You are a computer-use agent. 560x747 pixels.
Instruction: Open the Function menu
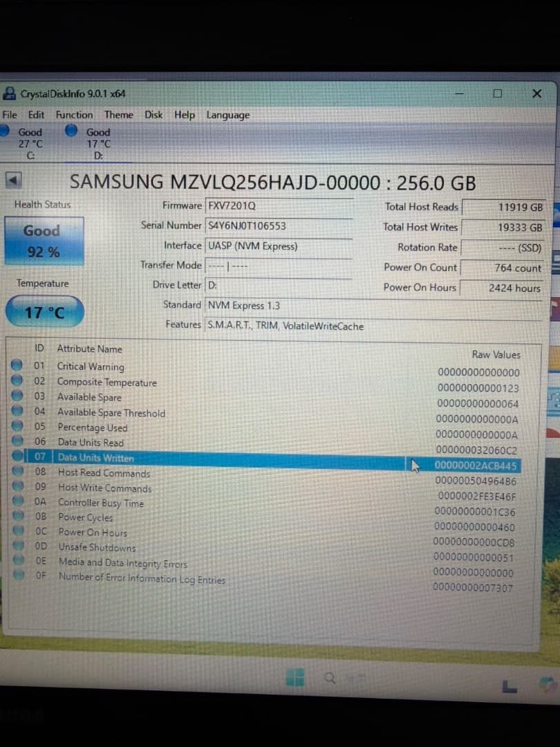tap(74, 115)
